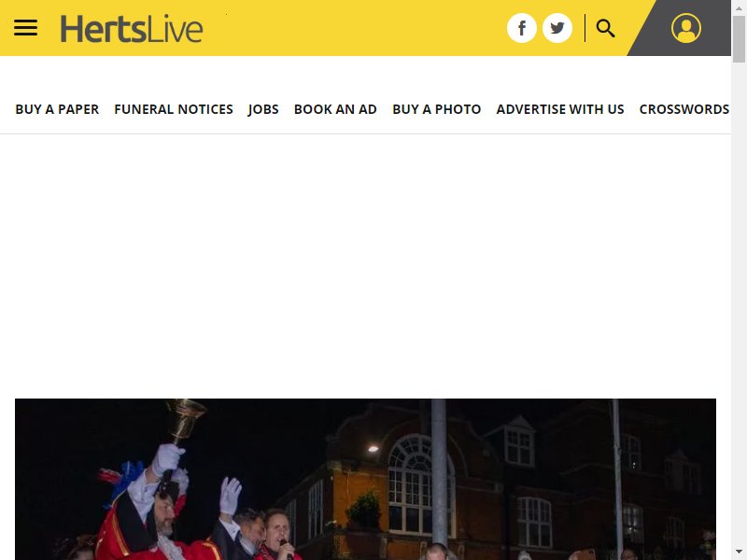747x560 pixels.
Task: Open HertsLive's Facebook page icon
Action: pos(522,28)
